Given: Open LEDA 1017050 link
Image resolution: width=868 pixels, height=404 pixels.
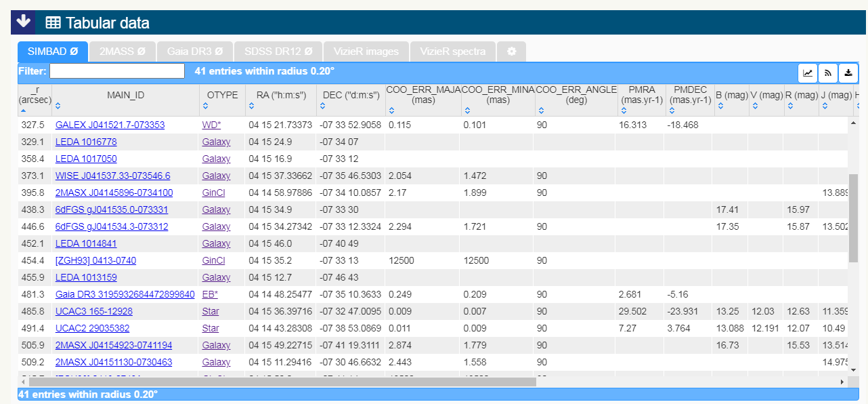Looking at the screenshot, I should pos(86,159).
